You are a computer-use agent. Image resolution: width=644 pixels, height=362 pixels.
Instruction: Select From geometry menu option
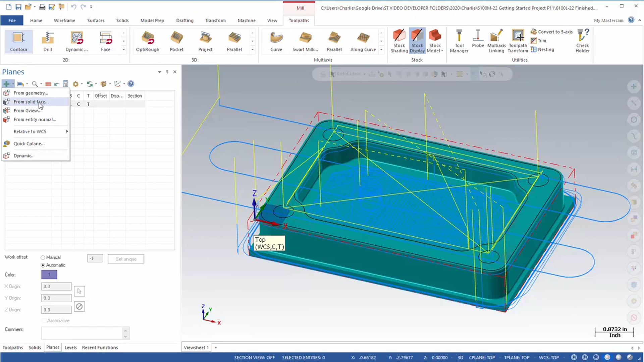point(31,93)
